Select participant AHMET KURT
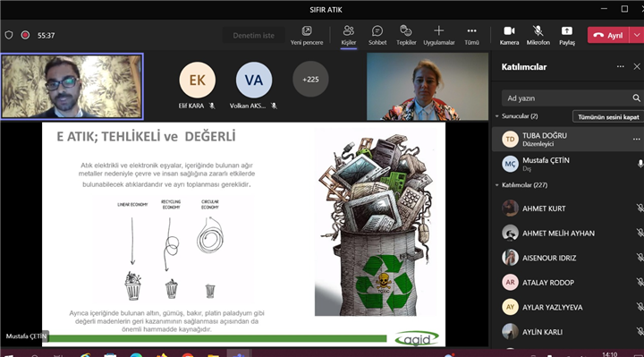This screenshot has height=357, width=644. tap(568, 208)
